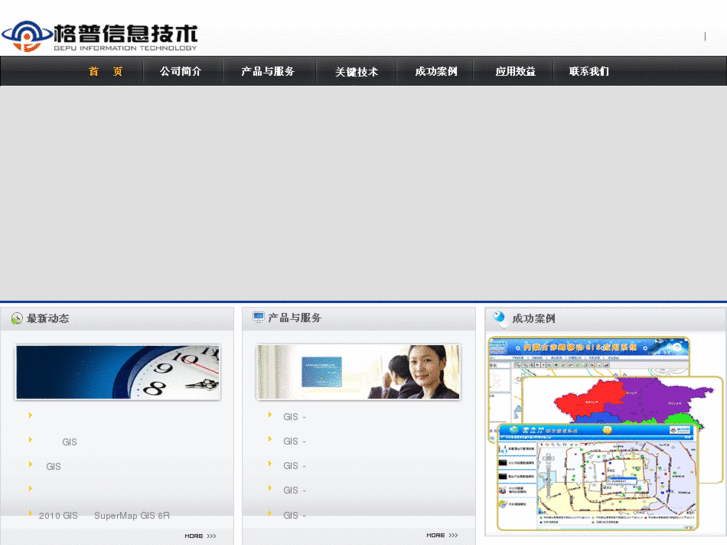Open the 首页 home menu item
The height and width of the screenshot is (545, 727).
[x=106, y=71]
